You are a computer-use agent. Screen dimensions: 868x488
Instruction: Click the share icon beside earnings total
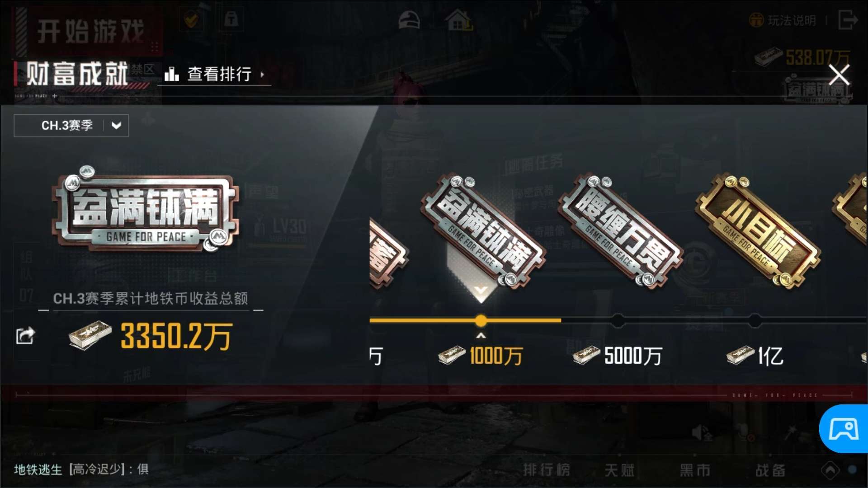[25, 336]
